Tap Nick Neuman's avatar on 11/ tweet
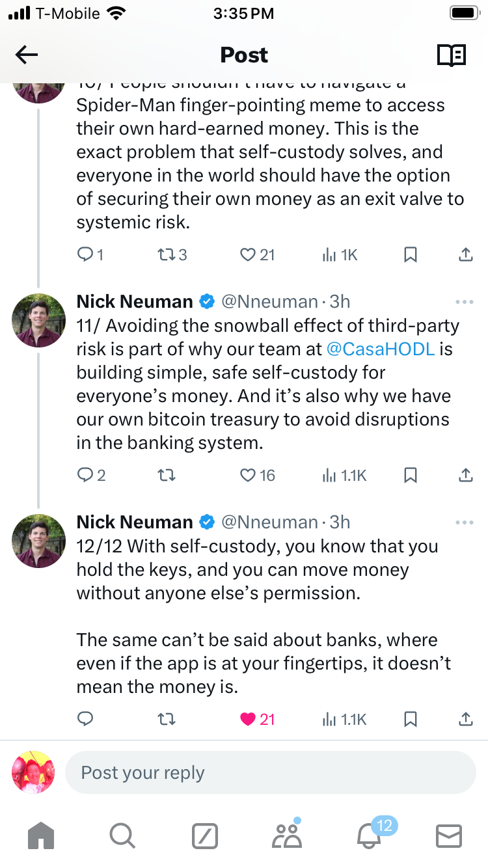This screenshot has height=868, width=488. point(40,320)
